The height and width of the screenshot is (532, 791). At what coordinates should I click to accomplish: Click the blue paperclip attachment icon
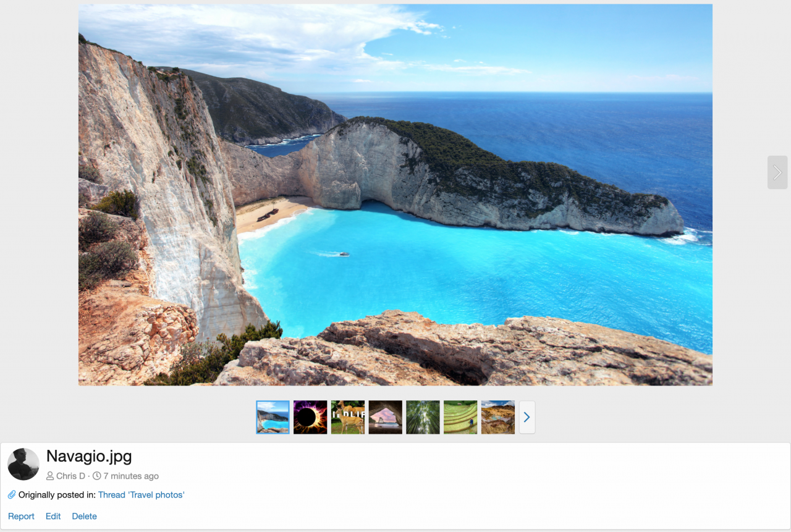[12, 494]
